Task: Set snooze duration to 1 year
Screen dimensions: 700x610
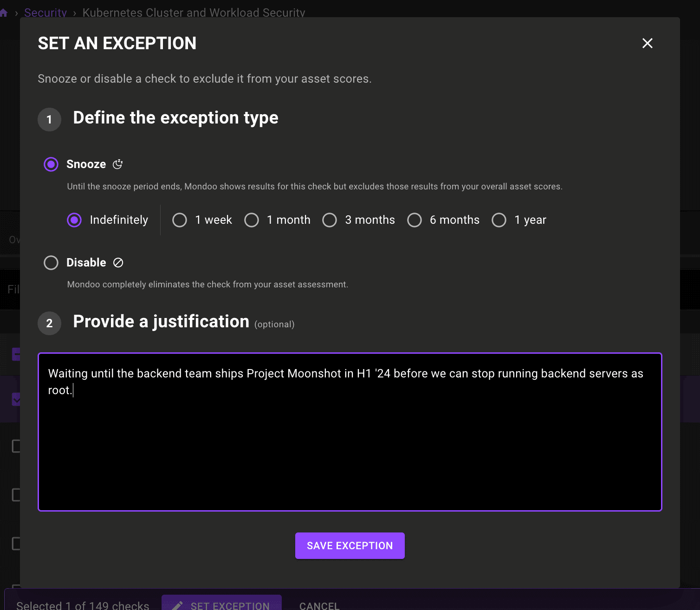Action: tap(499, 220)
